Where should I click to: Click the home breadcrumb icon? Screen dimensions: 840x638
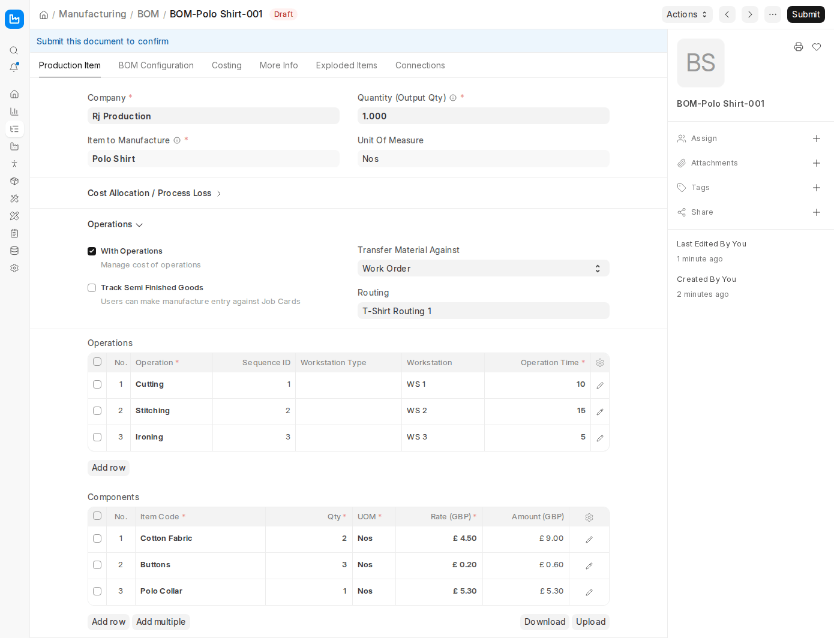click(x=44, y=14)
